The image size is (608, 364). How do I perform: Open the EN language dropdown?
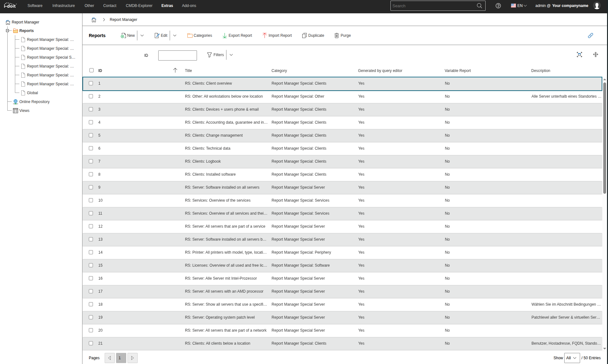tap(519, 6)
